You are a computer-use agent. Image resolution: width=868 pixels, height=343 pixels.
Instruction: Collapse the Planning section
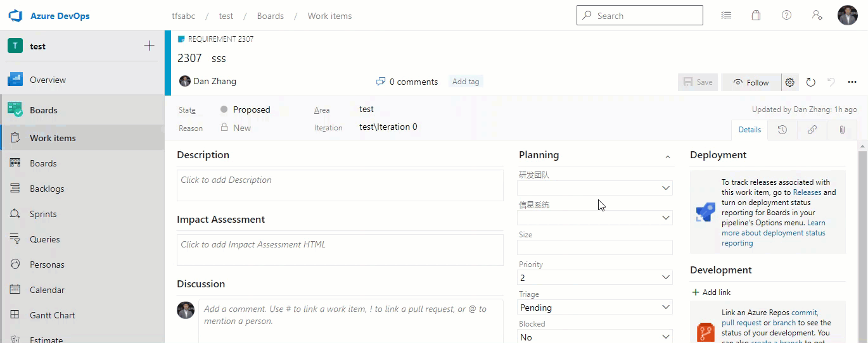[667, 156]
